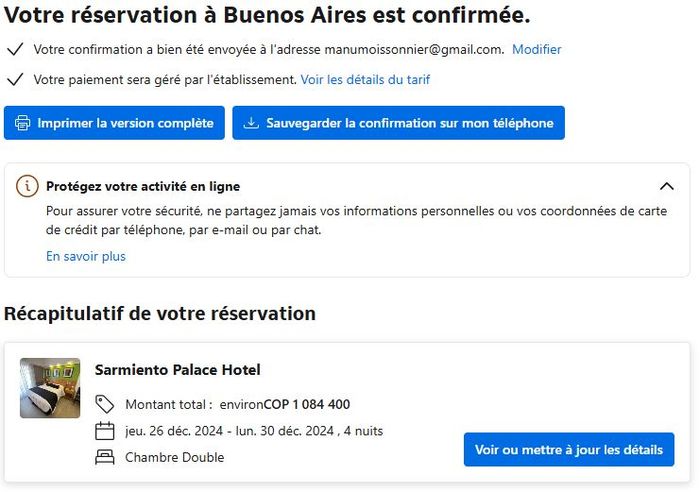Click the circled info icon
The height and width of the screenshot is (492, 700).
29,186
